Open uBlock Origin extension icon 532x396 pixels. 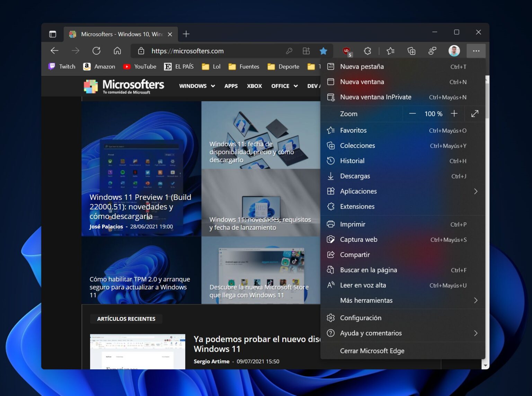(347, 51)
